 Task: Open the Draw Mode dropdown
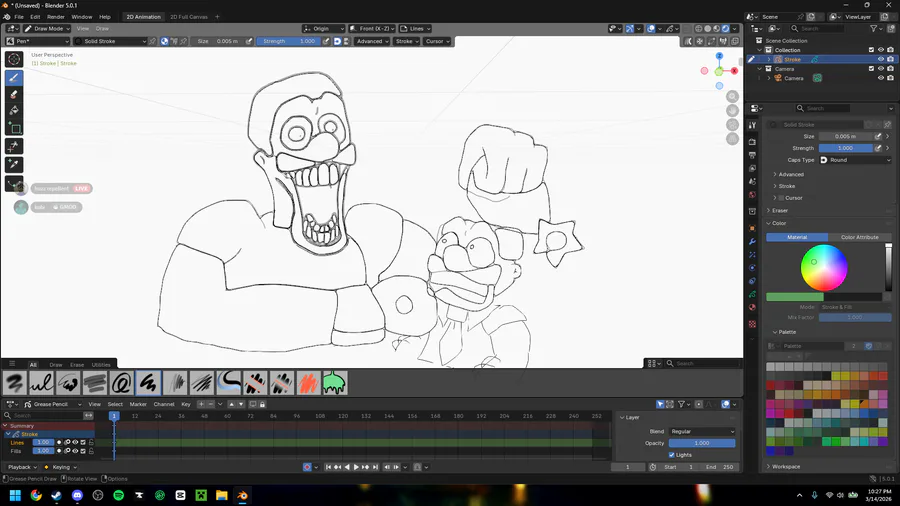(47, 28)
